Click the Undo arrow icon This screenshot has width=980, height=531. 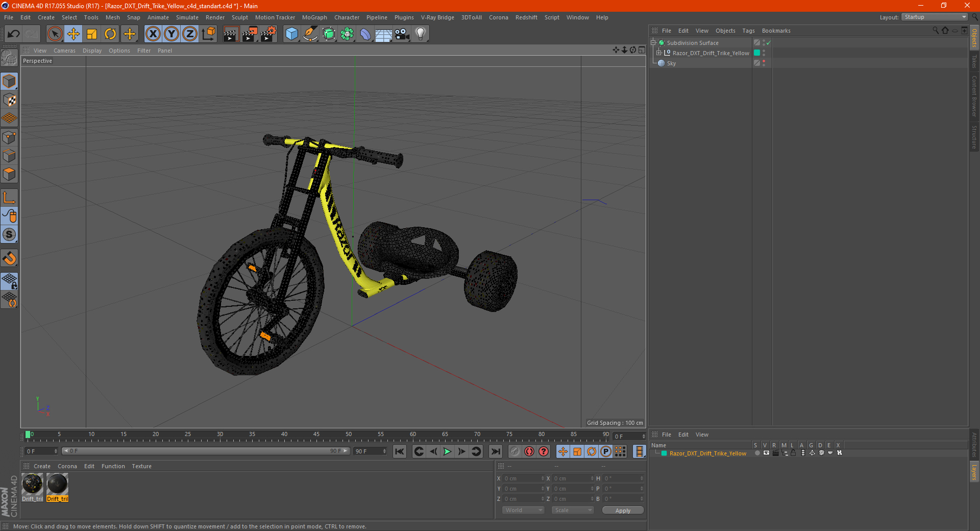14,34
